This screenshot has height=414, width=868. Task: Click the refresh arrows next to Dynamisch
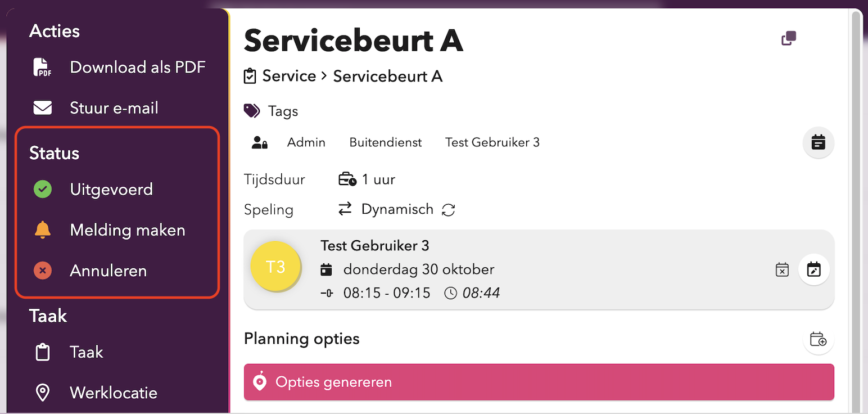coord(448,210)
